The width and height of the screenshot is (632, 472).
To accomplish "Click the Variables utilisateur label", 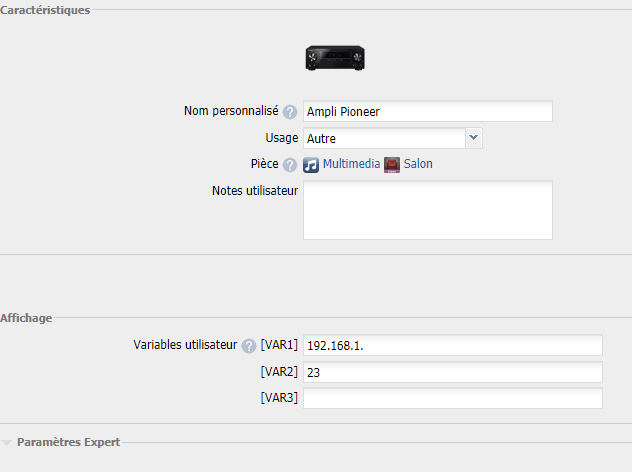I will point(185,345).
